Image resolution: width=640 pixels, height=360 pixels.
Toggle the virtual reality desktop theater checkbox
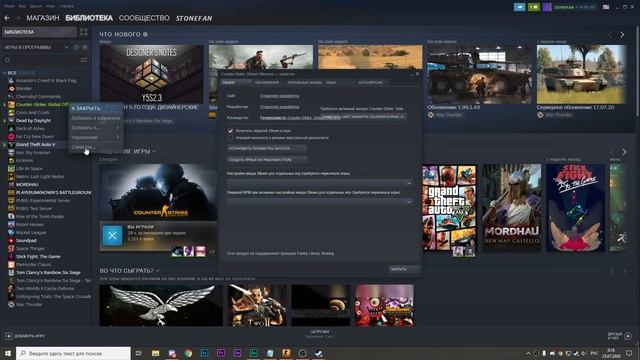(230, 138)
